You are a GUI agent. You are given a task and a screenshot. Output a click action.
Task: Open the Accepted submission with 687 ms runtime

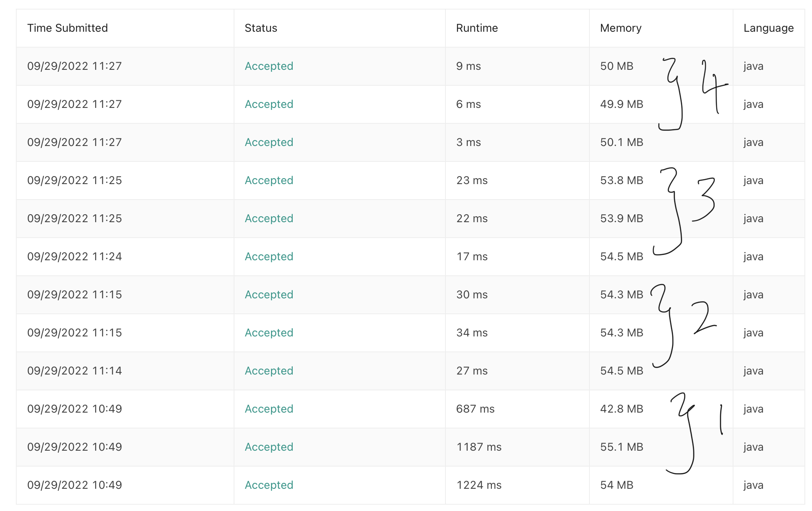(x=269, y=409)
